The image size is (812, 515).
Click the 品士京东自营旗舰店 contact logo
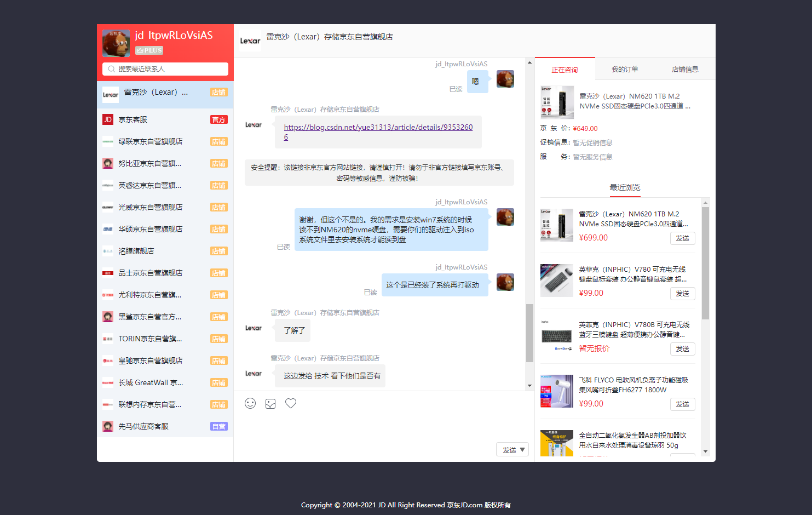[x=108, y=273]
